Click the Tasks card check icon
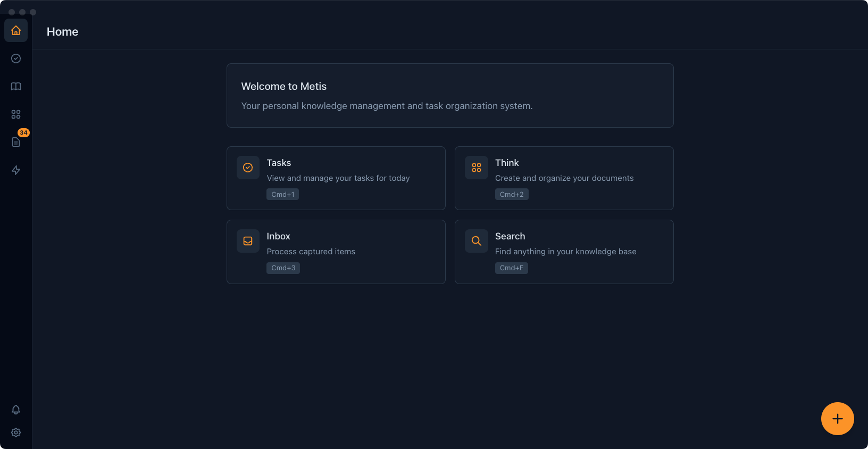The width and height of the screenshot is (868, 449). pos(248,168)
